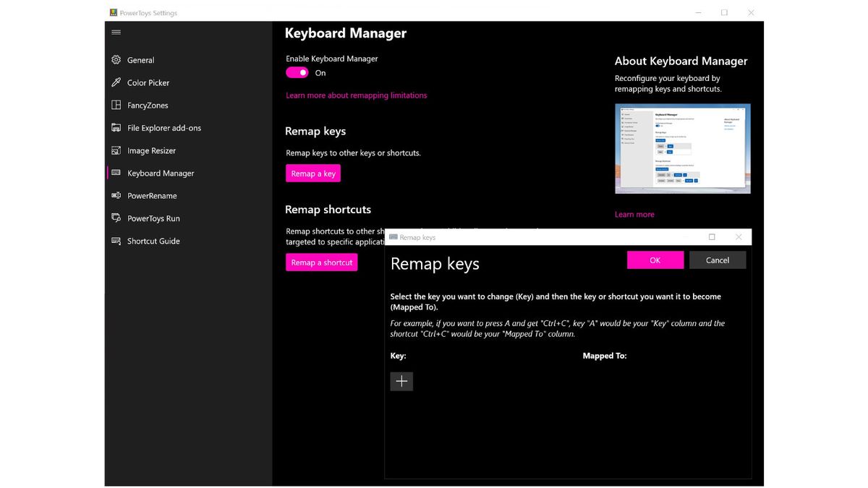Select the FancyZones sidebar icon
This screenshot has height=488, width=868.
116,105
